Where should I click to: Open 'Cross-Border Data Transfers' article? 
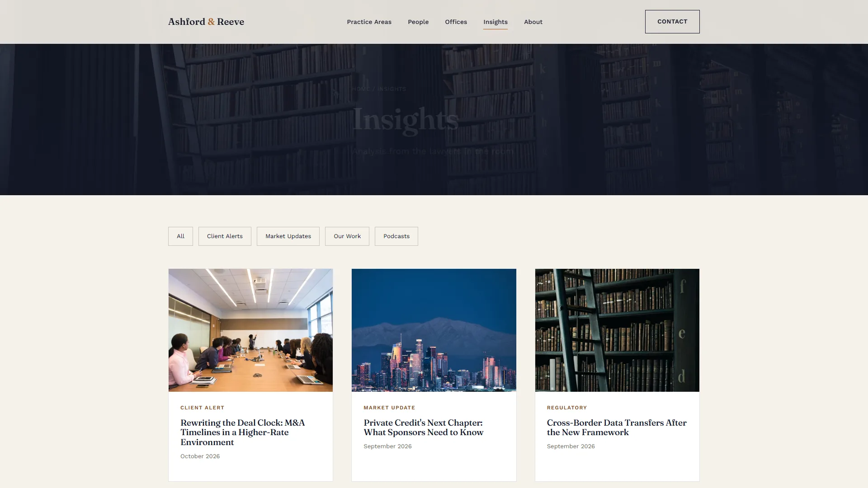point(617,427)
